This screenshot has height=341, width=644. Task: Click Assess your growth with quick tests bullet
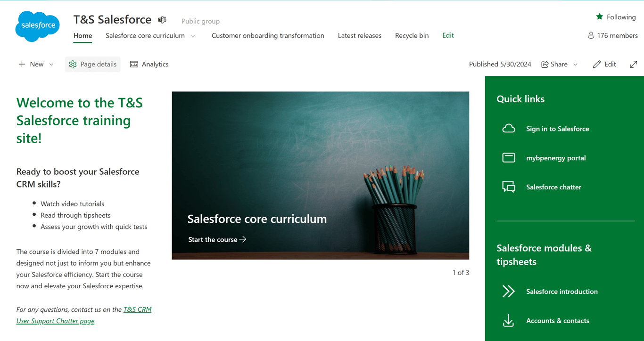pos(94,227)
